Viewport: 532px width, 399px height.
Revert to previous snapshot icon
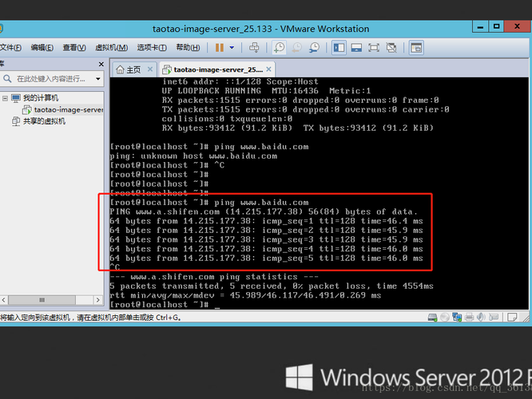pos(297,48)
